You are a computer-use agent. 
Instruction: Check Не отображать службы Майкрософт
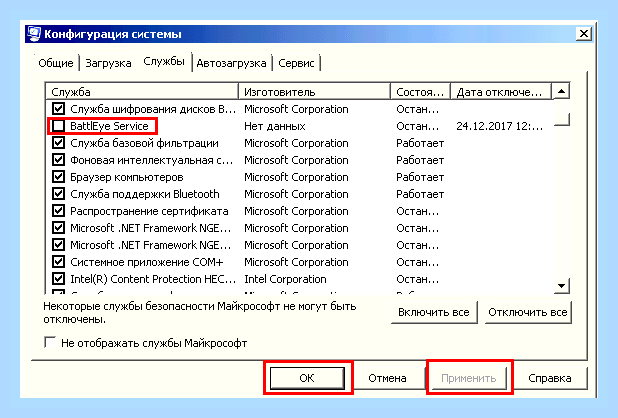click(50, 342)
